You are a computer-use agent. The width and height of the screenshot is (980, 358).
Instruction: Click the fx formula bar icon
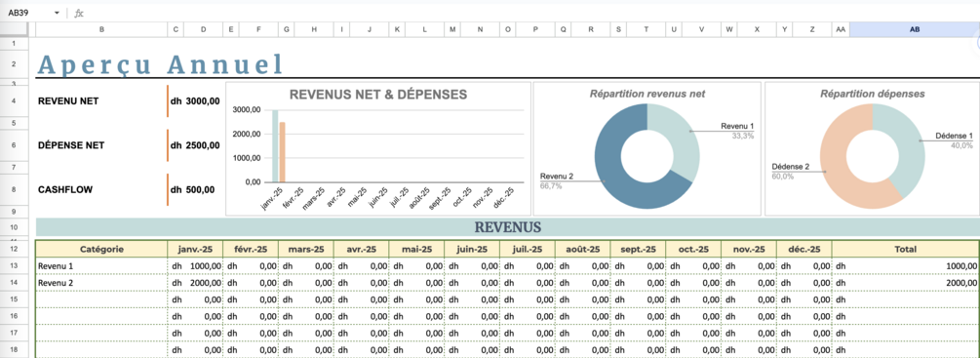(79, 13)
